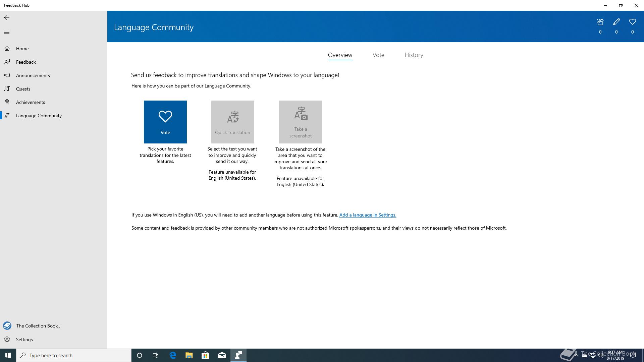
Task: Select the Language Community sidebar item
Action: click(x=39, y=116)
